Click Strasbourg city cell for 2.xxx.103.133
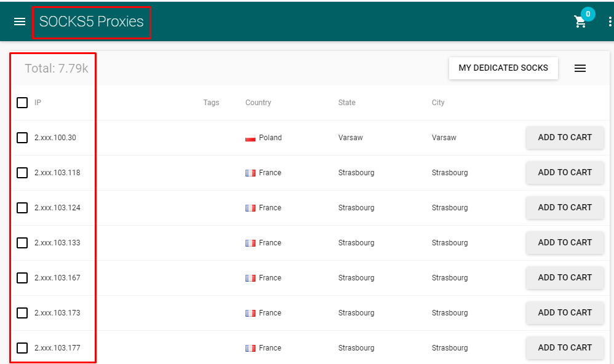 (450, 243)
